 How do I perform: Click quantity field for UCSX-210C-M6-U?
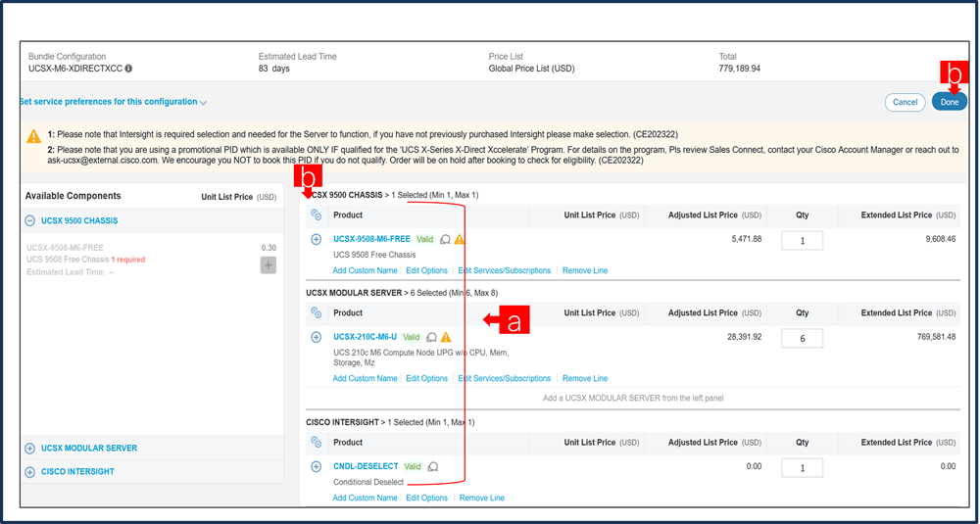pos(803,339)
